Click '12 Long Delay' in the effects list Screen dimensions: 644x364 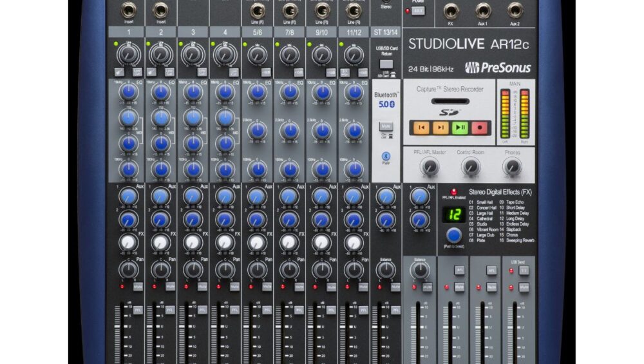pyautogui.click(x=513, y=218)
